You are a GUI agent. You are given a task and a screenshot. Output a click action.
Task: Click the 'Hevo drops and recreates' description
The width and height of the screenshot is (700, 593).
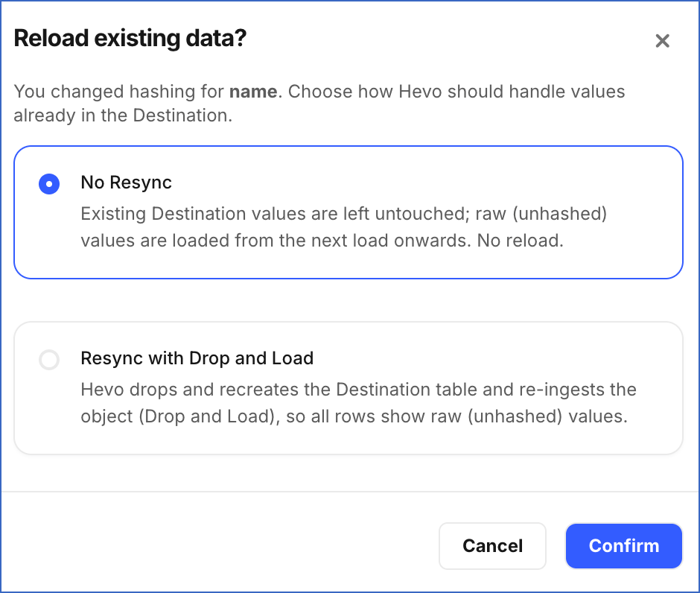coord(358,403)
